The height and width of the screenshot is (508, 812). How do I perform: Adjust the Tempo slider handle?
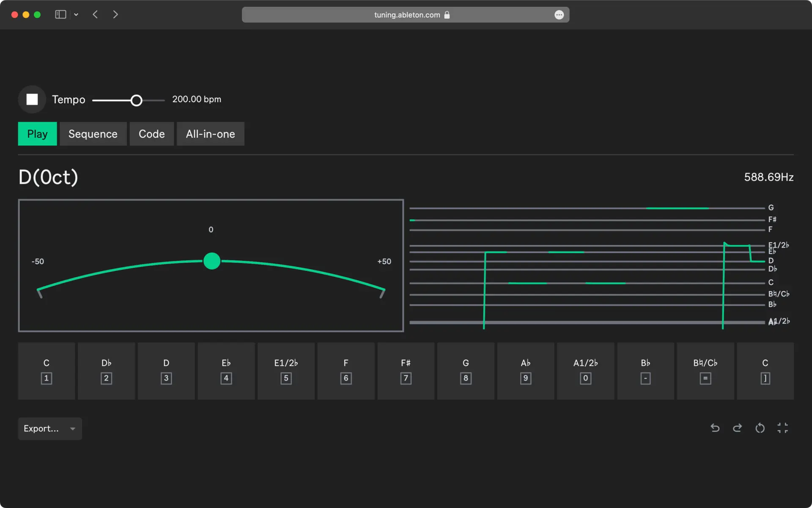(136, 100)
